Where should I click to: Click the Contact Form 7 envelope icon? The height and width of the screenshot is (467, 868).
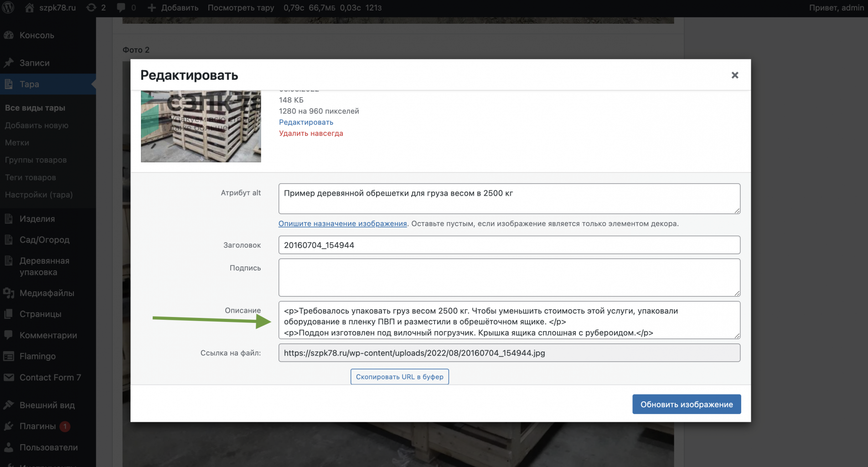click(8, 378)
